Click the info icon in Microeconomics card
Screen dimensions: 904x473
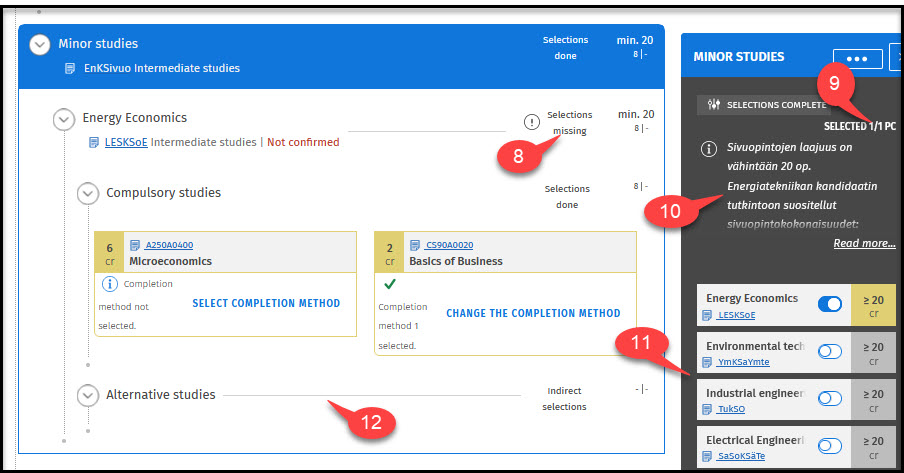[x=111, y=284]
